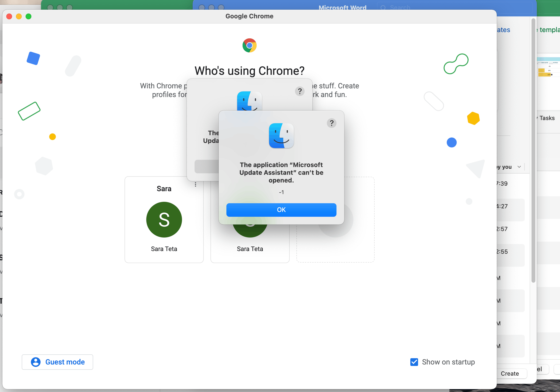Image resolution: width=560 pixels, height=392 pixels.
Task: Click OK in the error dialog
Action: click(281, 210)
